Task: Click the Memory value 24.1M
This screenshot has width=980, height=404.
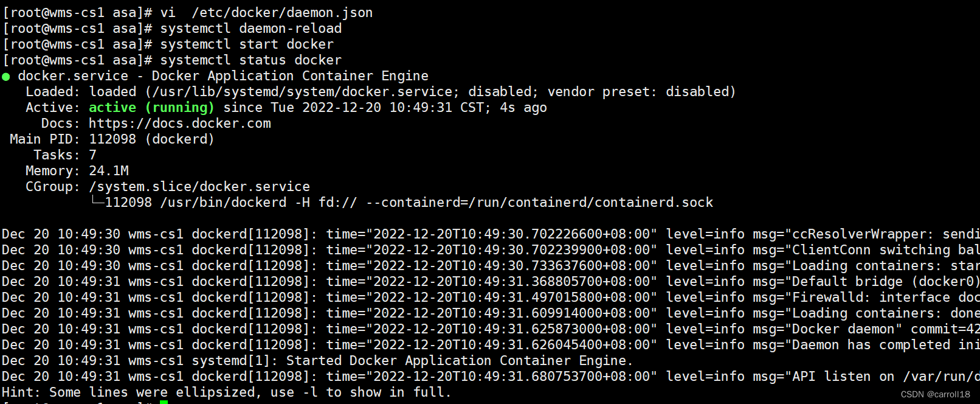Action: [109, 171]
